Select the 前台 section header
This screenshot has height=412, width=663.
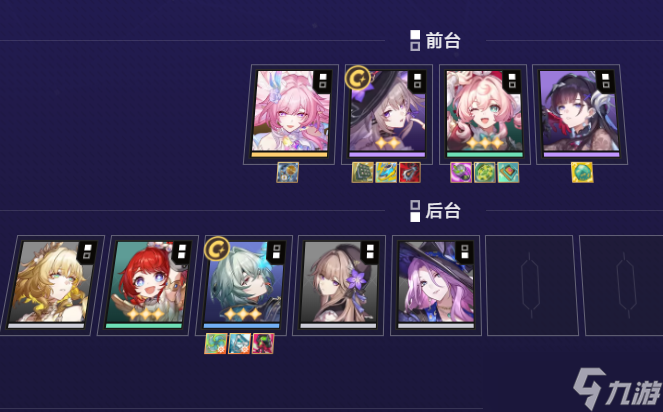436,41
